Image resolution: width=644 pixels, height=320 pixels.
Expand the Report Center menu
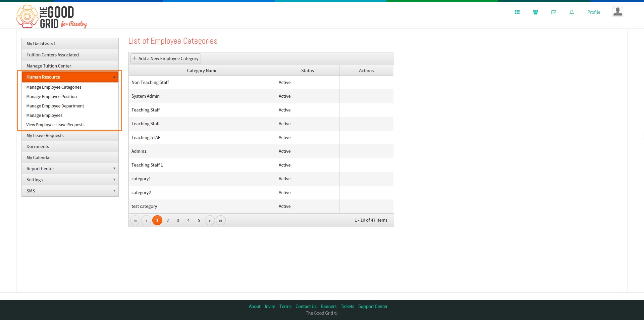[70, 169]
